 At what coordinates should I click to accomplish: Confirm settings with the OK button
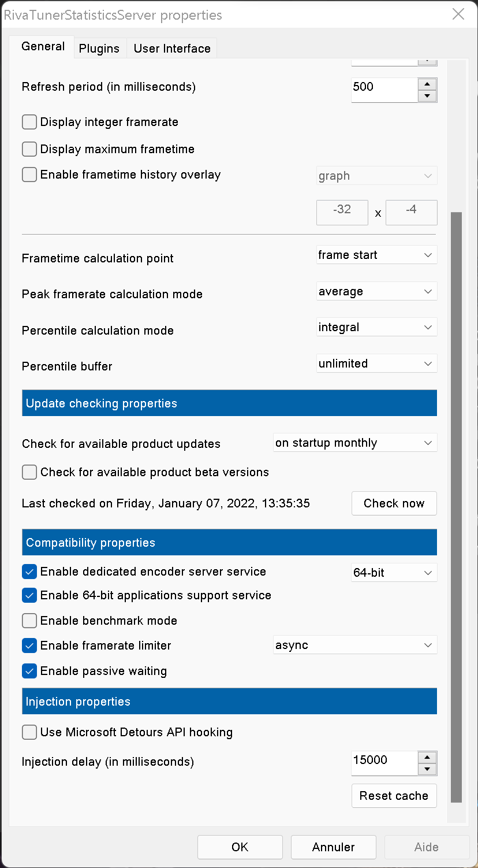tap(240, 847)
